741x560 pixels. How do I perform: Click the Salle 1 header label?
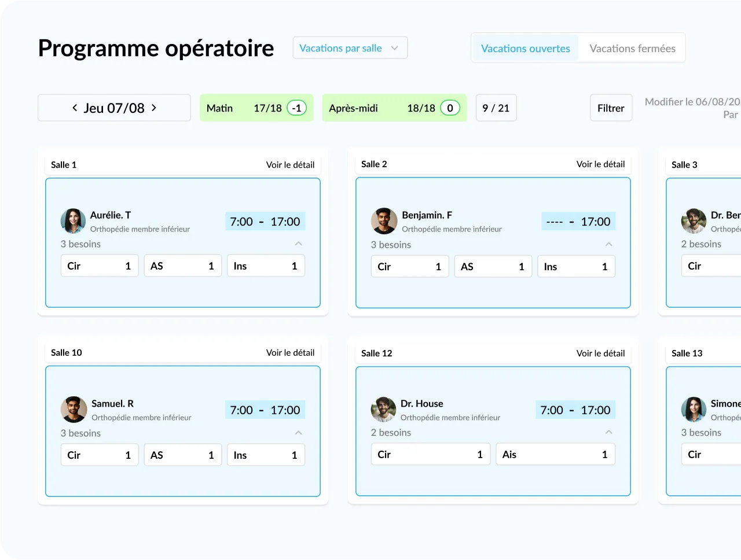click(x=64, y=165)
